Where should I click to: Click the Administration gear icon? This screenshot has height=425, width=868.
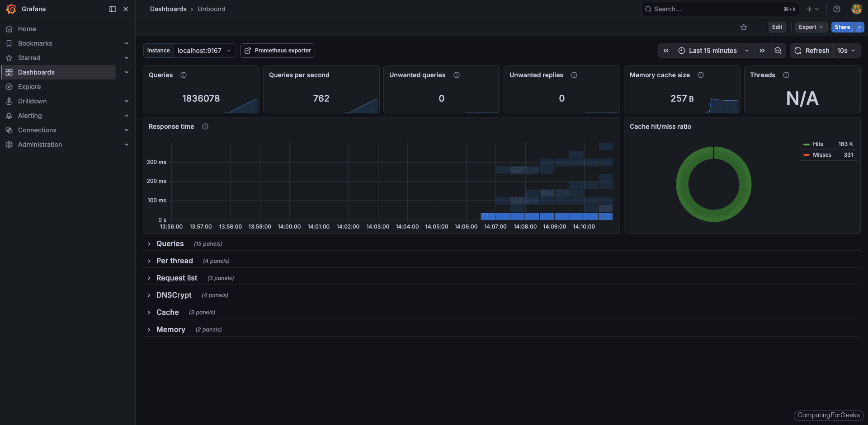(x=9, y=144)
